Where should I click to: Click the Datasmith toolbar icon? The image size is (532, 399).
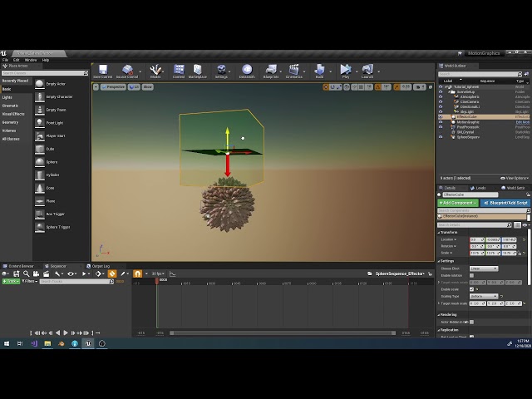[x=247, y=70]
